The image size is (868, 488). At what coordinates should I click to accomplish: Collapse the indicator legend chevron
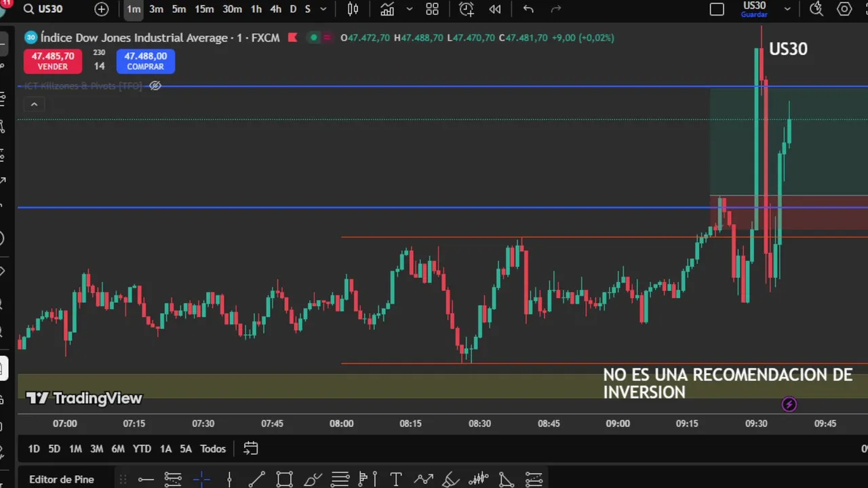coord(34,104)
